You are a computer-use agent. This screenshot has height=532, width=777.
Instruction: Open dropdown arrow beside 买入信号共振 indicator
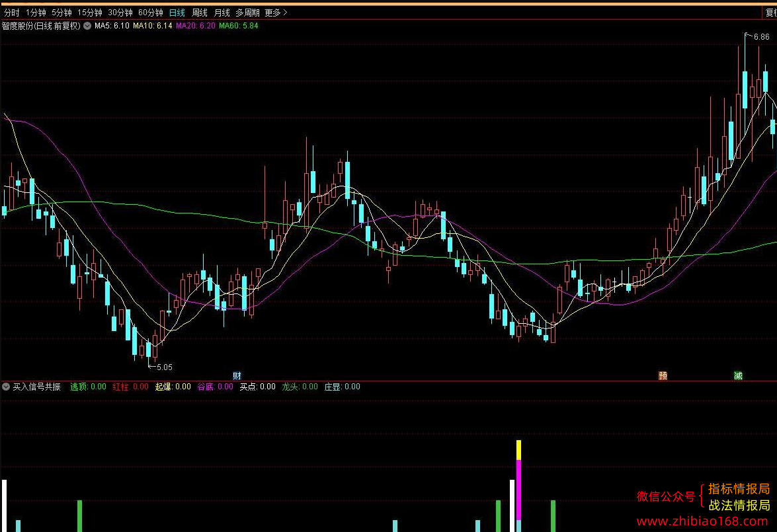(x=6, y=387)
